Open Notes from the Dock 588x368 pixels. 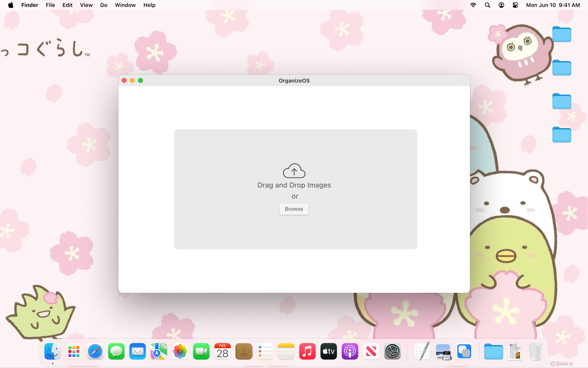286,352
